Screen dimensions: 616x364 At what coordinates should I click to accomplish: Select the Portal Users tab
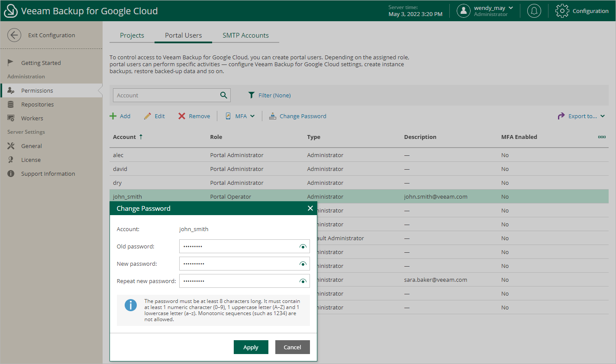pos(183,35)
